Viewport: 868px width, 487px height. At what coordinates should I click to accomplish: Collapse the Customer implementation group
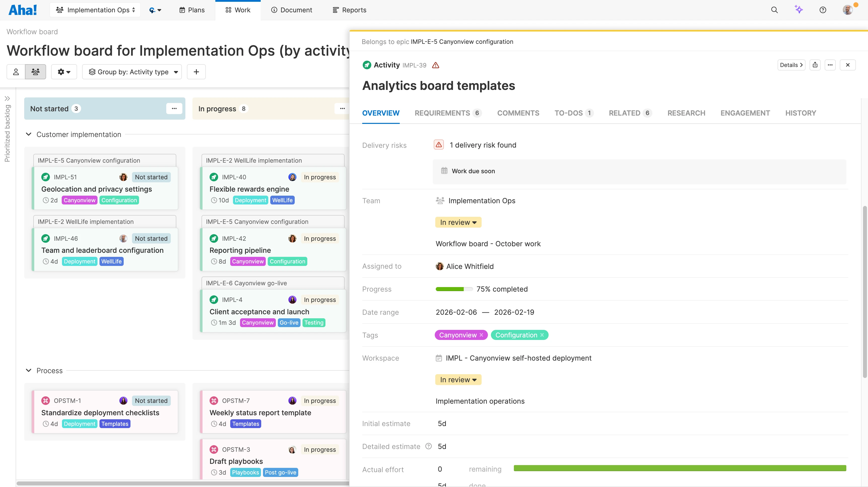tap(29, 134)
